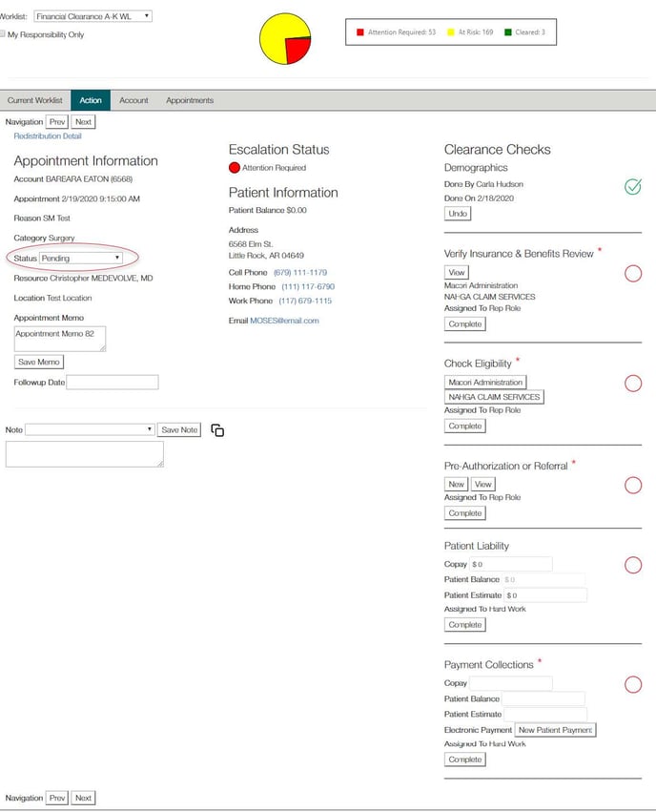Image resolution: width=656 pixels, height=812 pixels.
Task: Open the Worklist dropdown selector
Action: [92, 16]
